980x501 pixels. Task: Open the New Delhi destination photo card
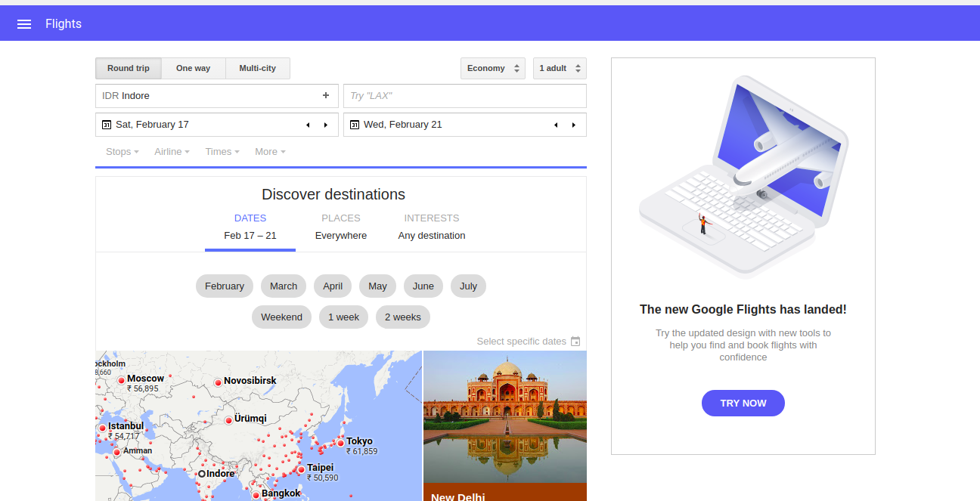pyautogui.click(x=505, y=425)
